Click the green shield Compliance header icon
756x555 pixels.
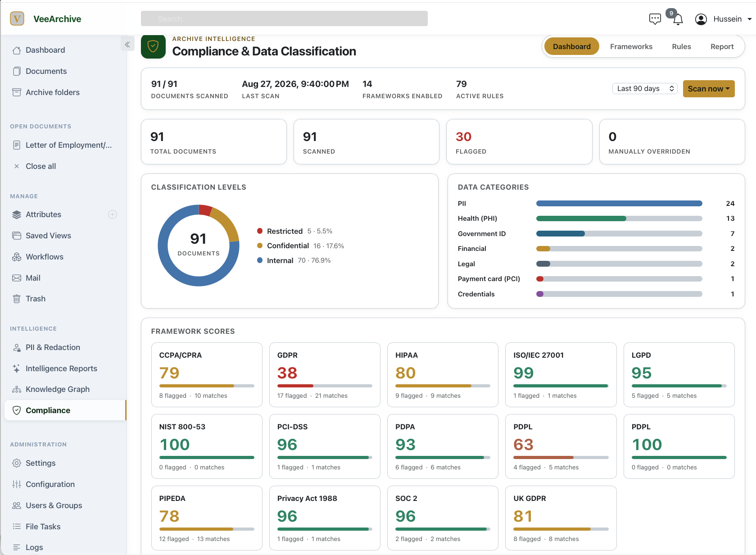coord(153,46)
